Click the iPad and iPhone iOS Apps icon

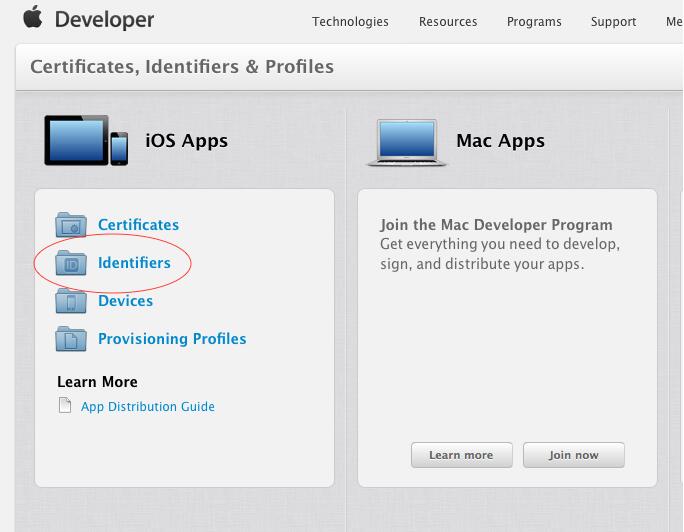point(87,141)
